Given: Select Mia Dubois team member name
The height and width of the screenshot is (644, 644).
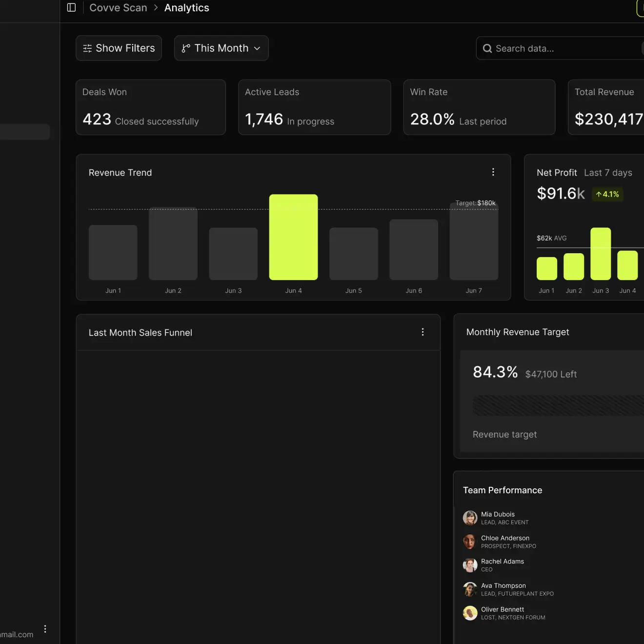Looking at the screenshot, I should point(498,514).
